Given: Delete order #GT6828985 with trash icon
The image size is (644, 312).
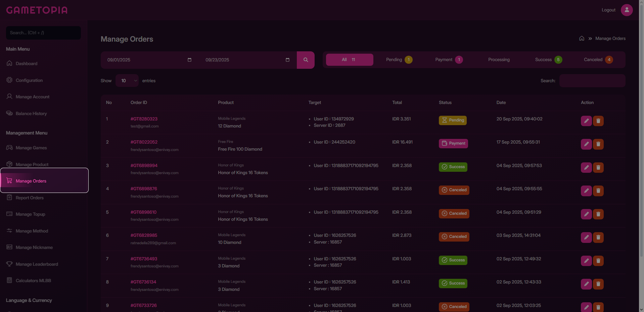Looking at the screenshot, I should click(x=598, y=238).
